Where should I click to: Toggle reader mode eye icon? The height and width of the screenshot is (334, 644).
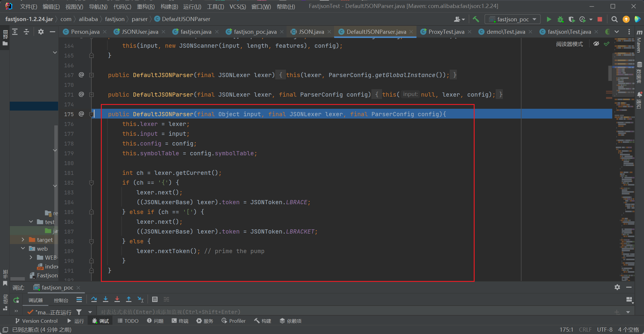click(x=596, y=44)
